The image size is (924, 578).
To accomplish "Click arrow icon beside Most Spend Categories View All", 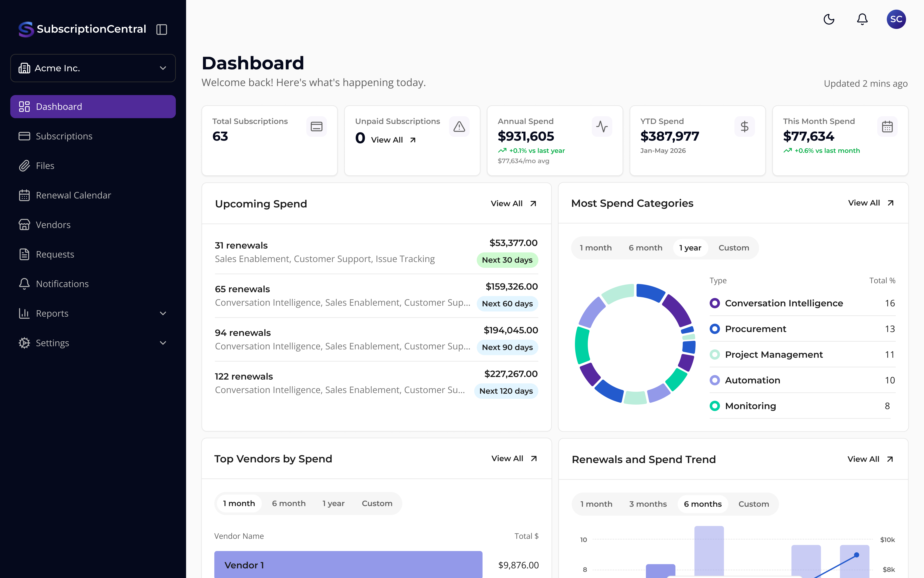I will [891, 203].
